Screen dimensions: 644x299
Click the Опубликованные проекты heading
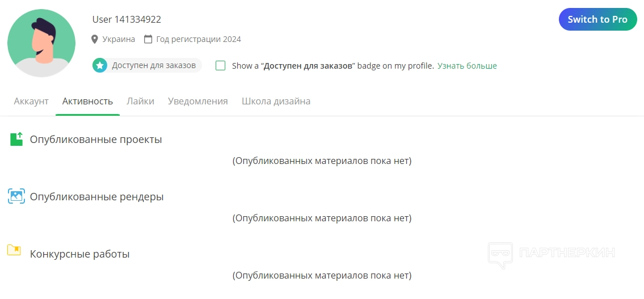pyautogui.click(x=96, y=140)
